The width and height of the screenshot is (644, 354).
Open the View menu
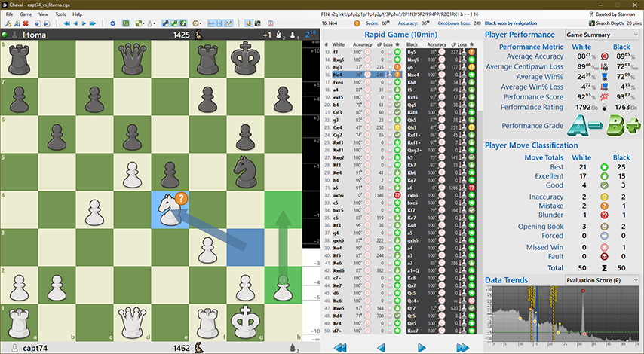(42, 14)
